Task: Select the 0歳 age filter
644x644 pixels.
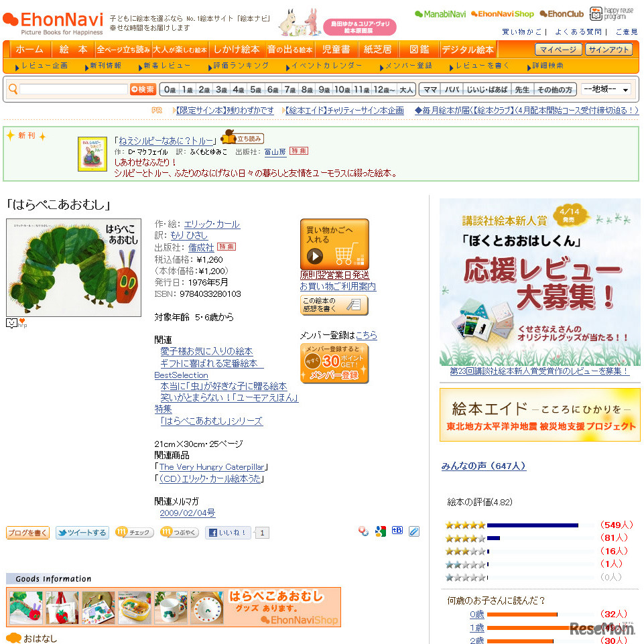Action: tap(170, 90)
